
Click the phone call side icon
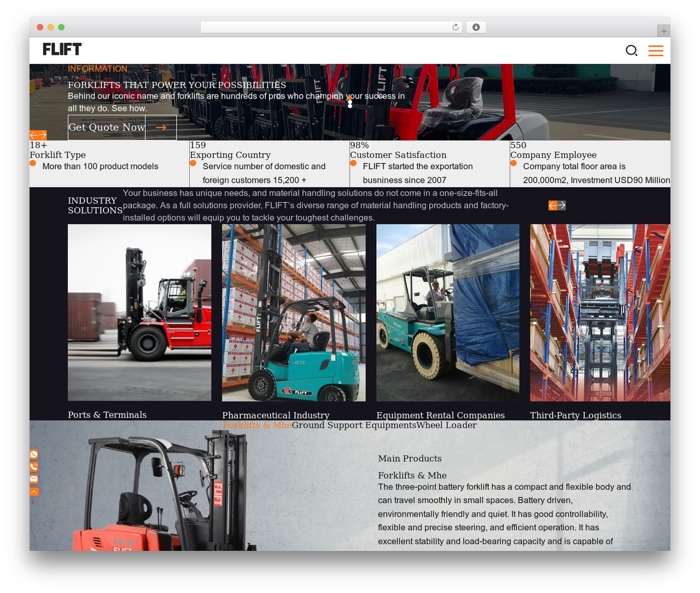tap(34, 467)
